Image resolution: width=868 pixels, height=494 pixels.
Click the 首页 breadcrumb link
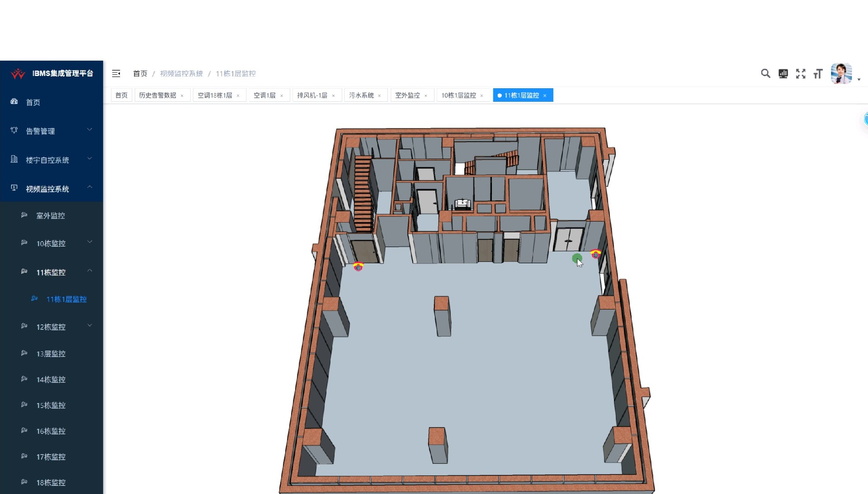[140, 73]
